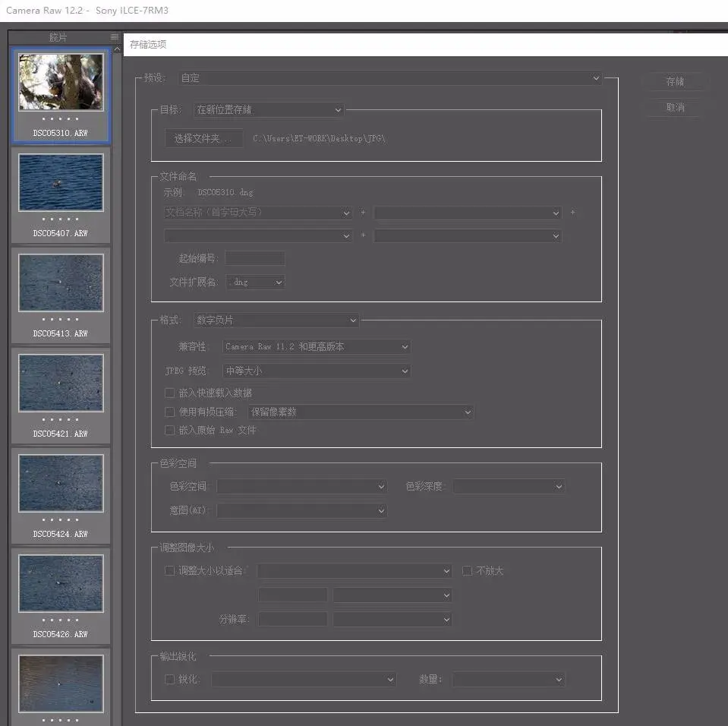This screenshot has height=726, width=728.
Task: Click the filmstrip scroll-up arrow
Action: pos(117,49)
